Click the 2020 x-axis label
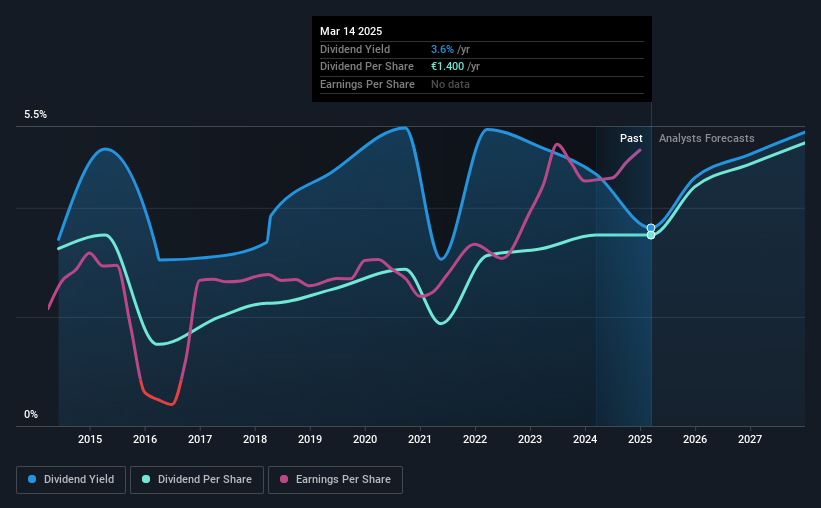821x508 pixels. (365, 439)
